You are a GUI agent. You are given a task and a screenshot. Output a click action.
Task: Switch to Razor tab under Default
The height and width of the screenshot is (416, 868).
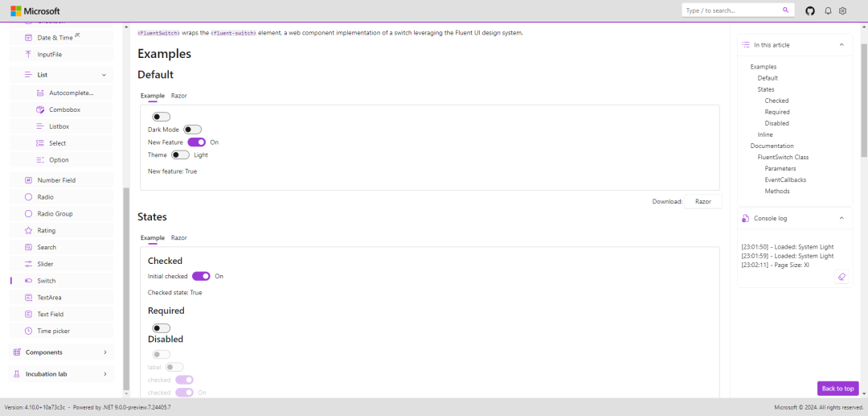pos(178,96)
